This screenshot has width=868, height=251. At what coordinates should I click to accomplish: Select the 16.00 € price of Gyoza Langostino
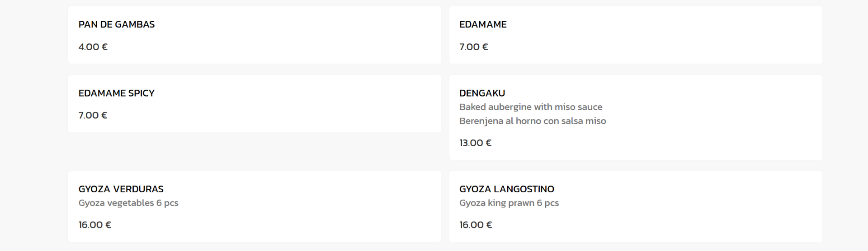[475, 225]
